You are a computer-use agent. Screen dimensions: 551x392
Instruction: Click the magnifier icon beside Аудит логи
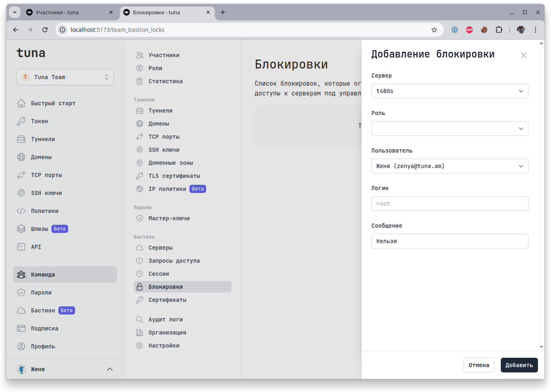[x=140, y=319]
